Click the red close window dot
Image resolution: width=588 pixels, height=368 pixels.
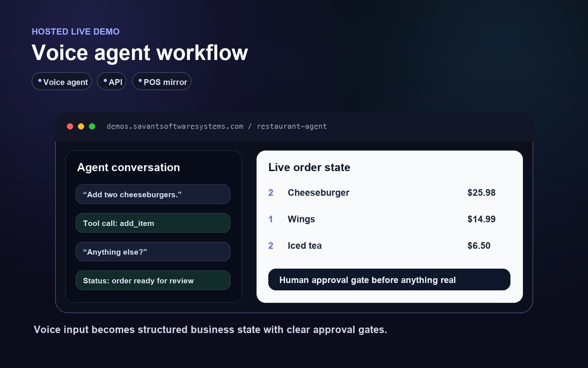tap(70, 127)
